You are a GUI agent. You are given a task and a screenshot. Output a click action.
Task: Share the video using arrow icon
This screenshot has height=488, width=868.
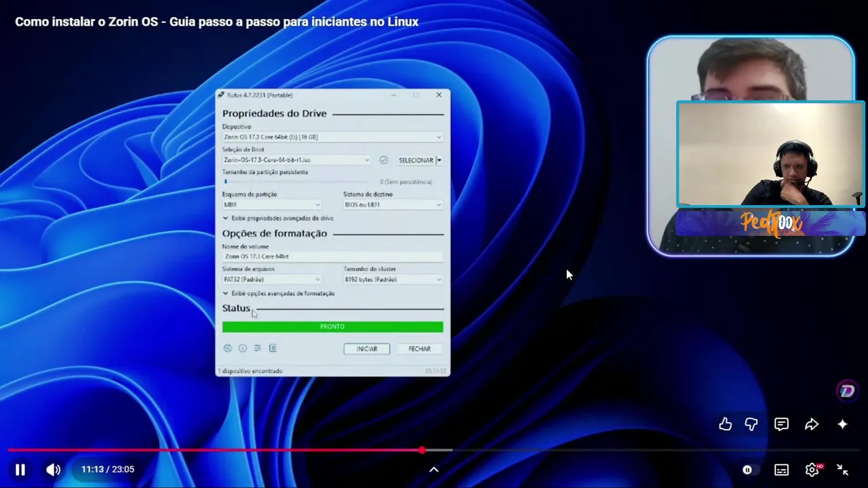click(x=812, y=424)
